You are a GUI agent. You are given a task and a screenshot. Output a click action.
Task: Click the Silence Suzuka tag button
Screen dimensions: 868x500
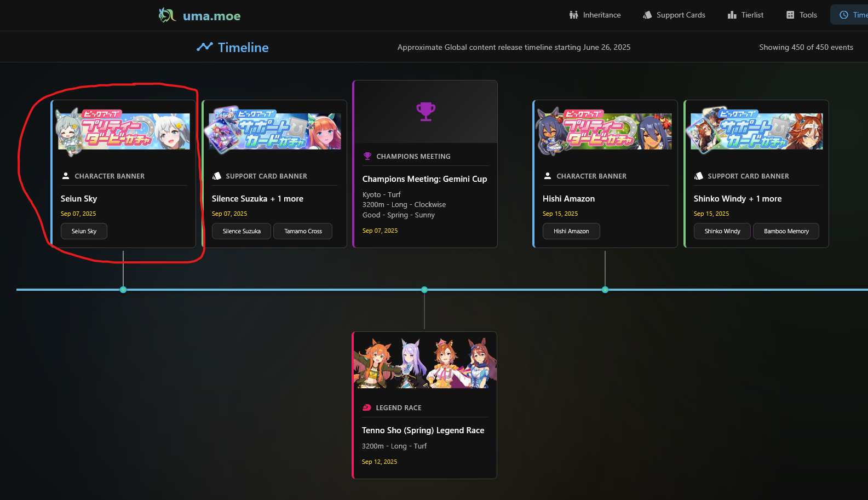242,231
